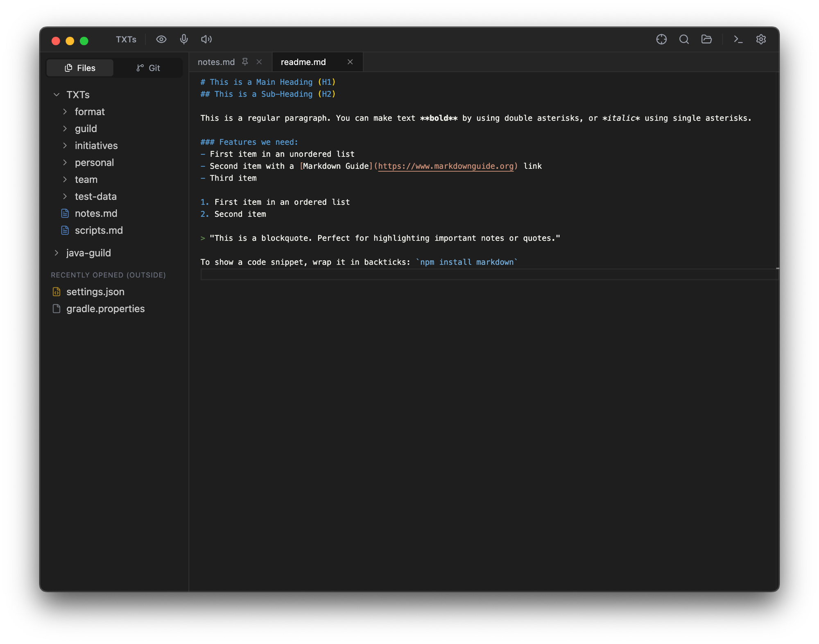
Task: Click the blockquote line in the editor
Action: [x=380, y=238]
